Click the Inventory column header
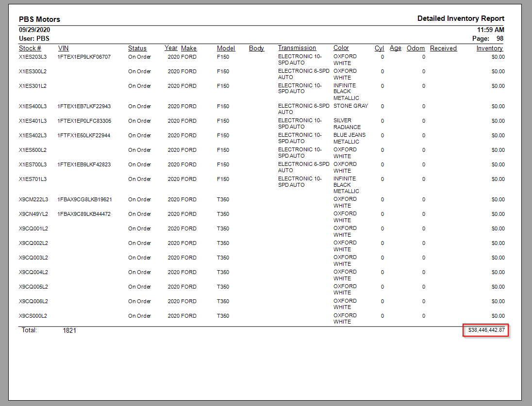 (489, 48)
